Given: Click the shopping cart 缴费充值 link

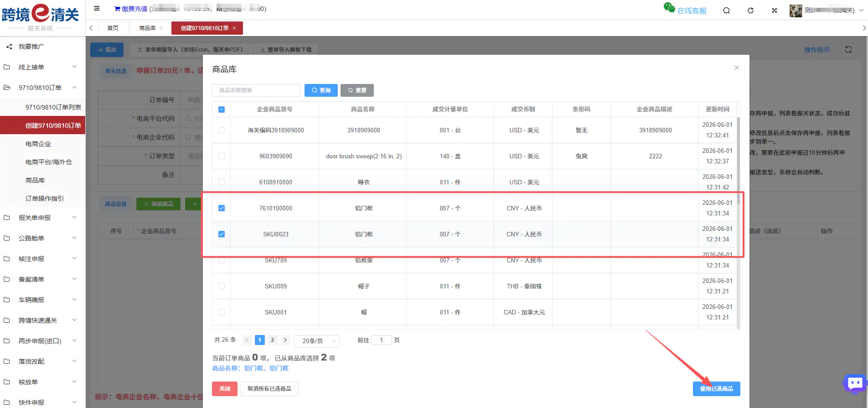Looking at the screenshot, I should (x=131, y=9).
